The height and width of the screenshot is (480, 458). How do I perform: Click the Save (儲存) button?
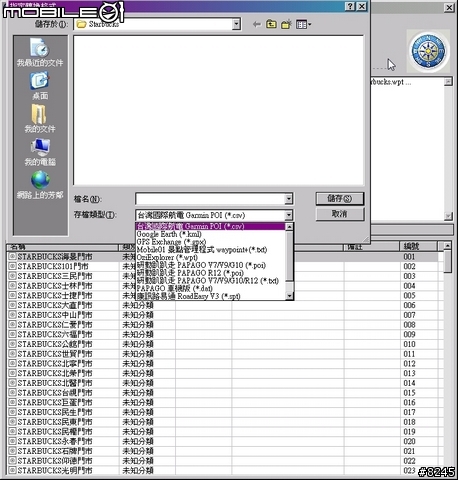click(x=340, y=199)
